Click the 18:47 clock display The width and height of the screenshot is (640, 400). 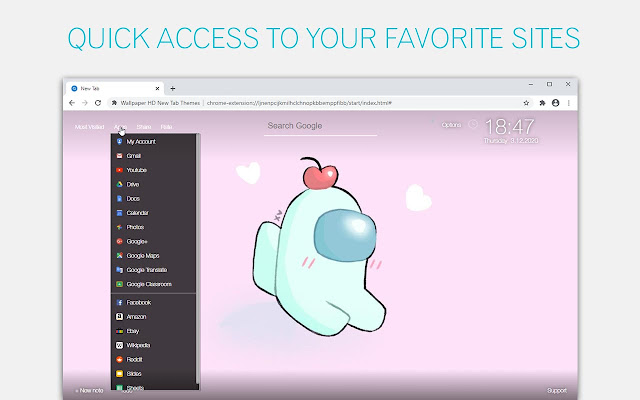(x=509, y=127)
